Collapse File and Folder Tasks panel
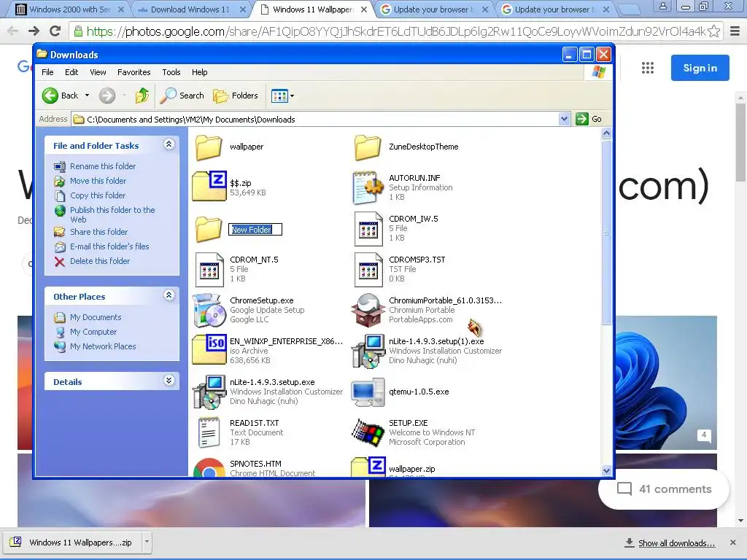This screenshot has height=560, width=747. pyautogui.click(x=169, y=144)
